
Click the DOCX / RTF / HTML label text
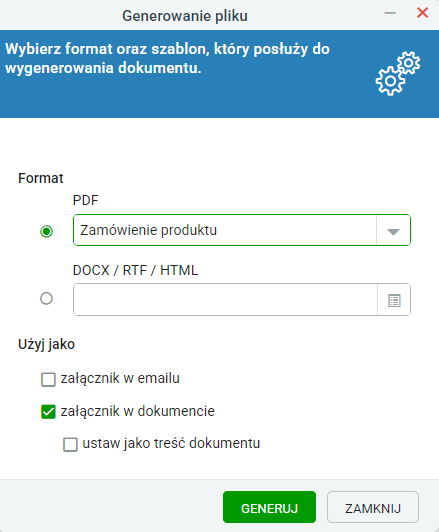pyautogui.click(x=135, y=270)
